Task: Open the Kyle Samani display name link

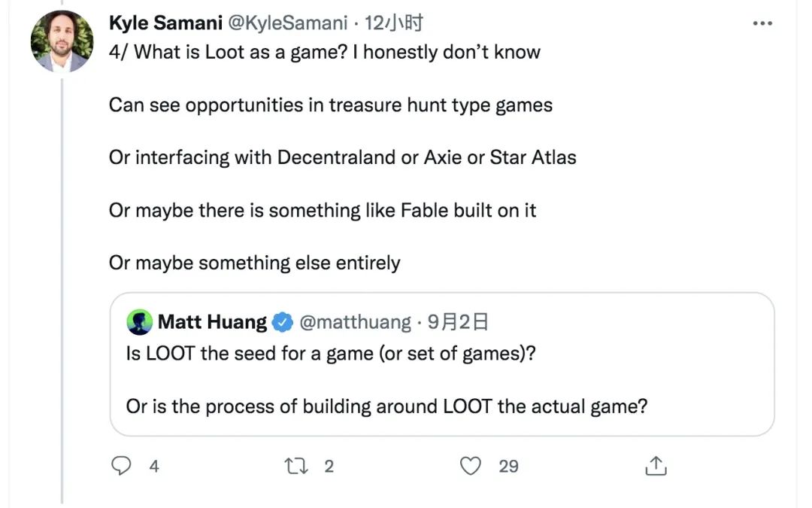Action: click(x=165, y=23)
